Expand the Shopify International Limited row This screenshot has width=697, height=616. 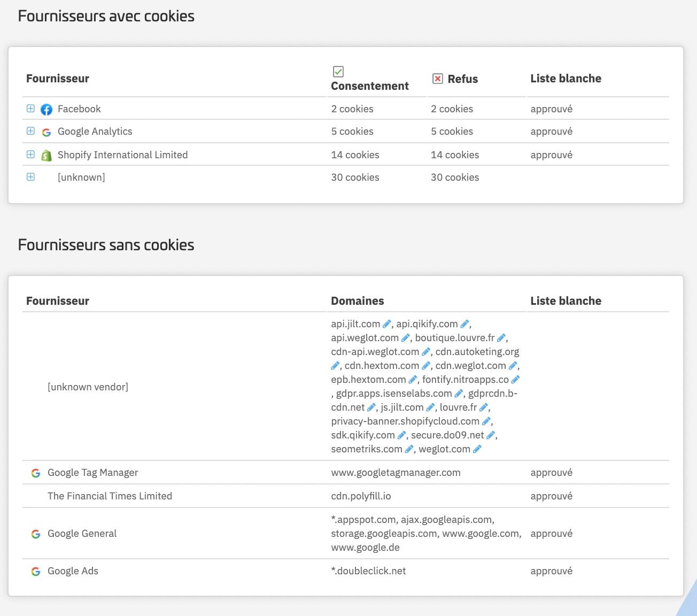click(30, 155)
